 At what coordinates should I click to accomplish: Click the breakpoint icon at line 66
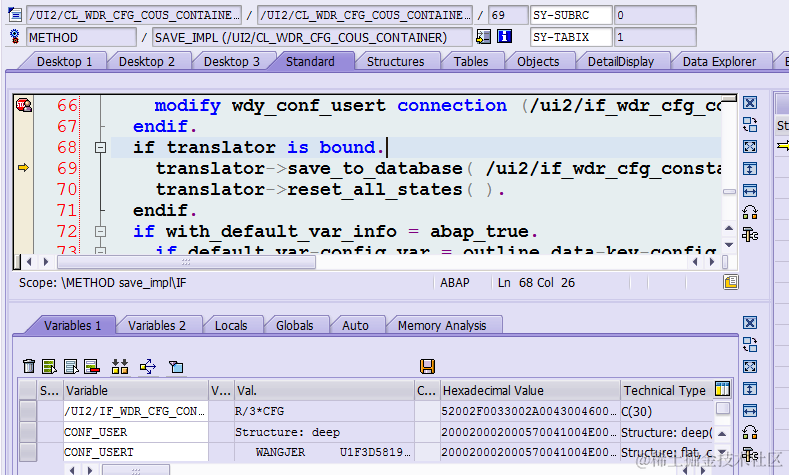[x=24, y=105]
